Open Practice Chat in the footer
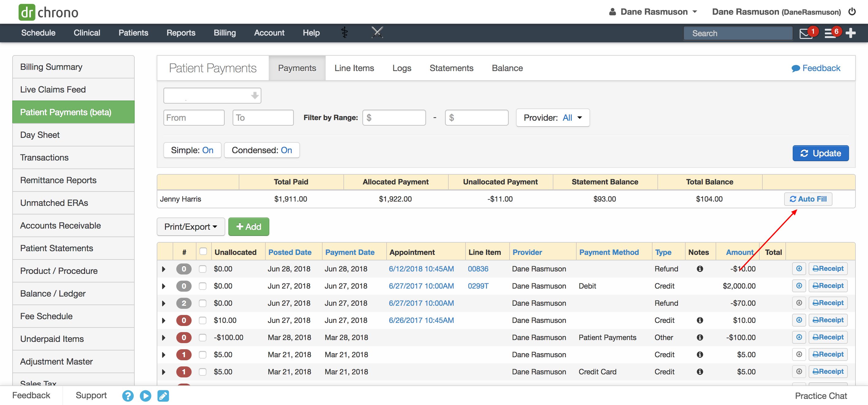 click(821, 396)
